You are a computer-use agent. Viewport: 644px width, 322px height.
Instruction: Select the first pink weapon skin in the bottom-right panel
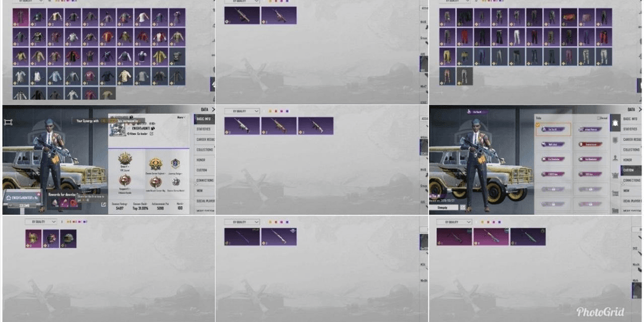[454, 237]
